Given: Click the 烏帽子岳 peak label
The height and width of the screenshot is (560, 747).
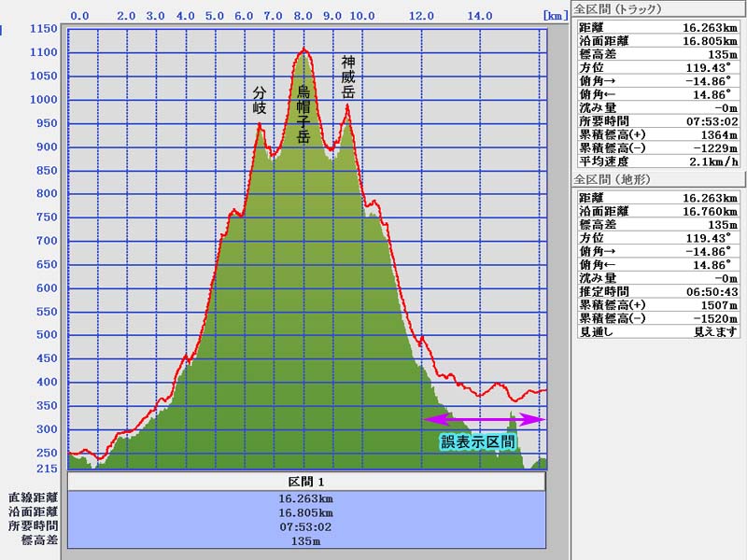Looking at the screenshot, I should pyautogui.click(x=303, y=113).
